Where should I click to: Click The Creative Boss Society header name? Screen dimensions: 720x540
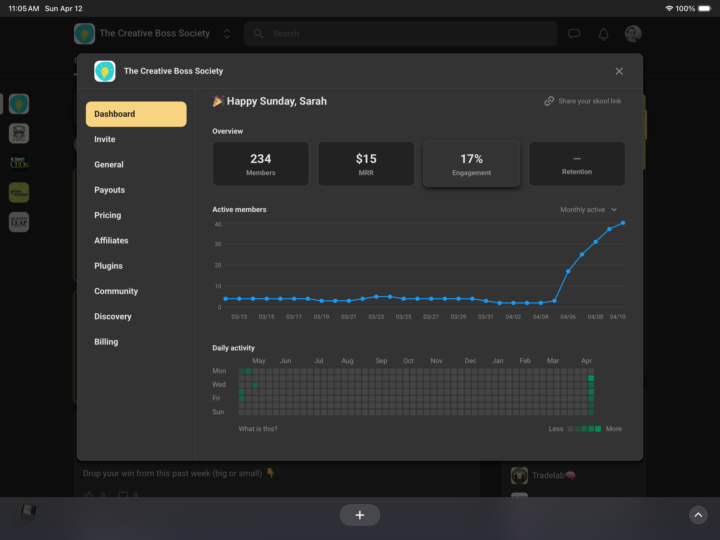[154, 34]
